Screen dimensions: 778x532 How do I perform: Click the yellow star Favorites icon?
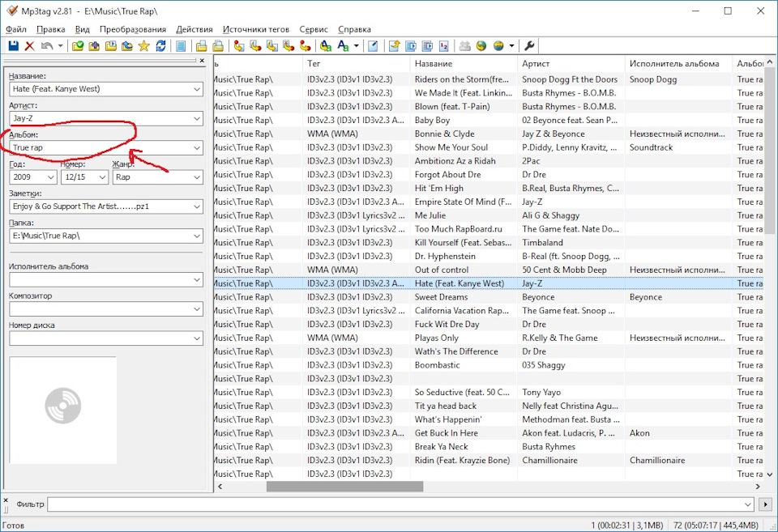click(x=144, y=46)
